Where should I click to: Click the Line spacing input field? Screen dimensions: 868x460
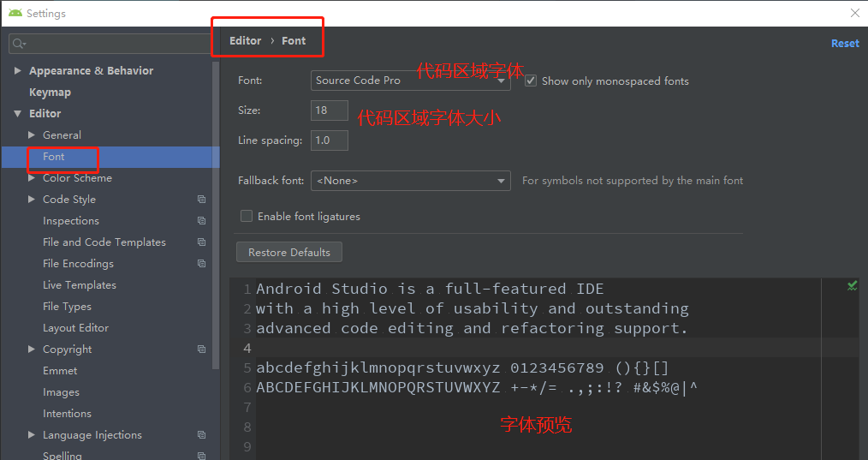point(330,140)
